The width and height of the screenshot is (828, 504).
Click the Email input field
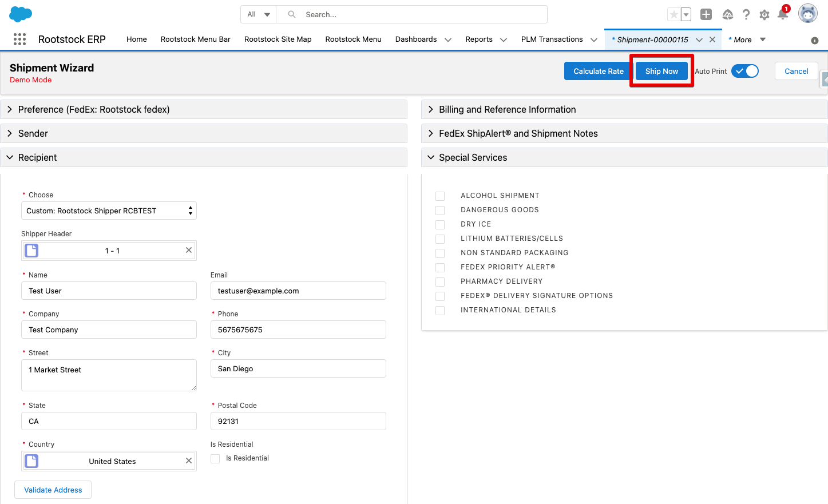(298, 291)
